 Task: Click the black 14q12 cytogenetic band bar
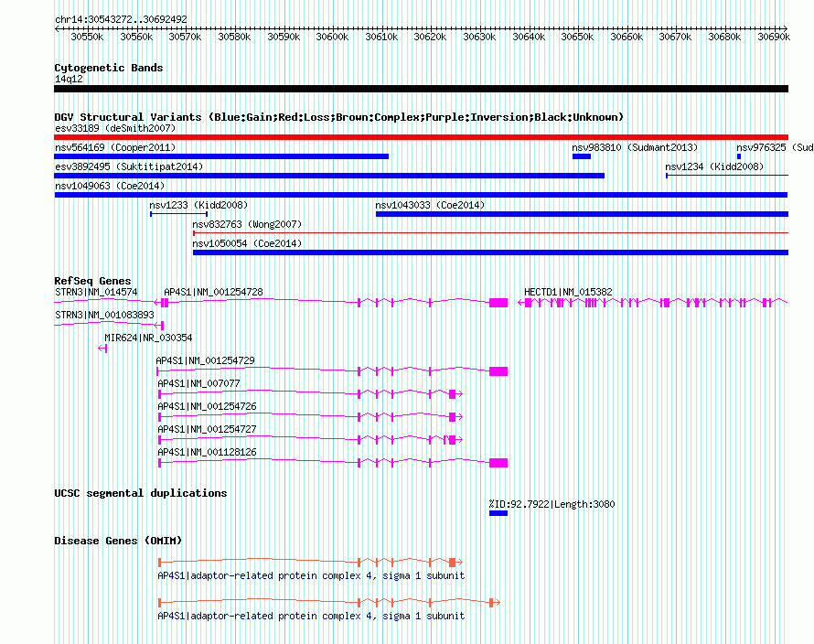tap(421, 89)
